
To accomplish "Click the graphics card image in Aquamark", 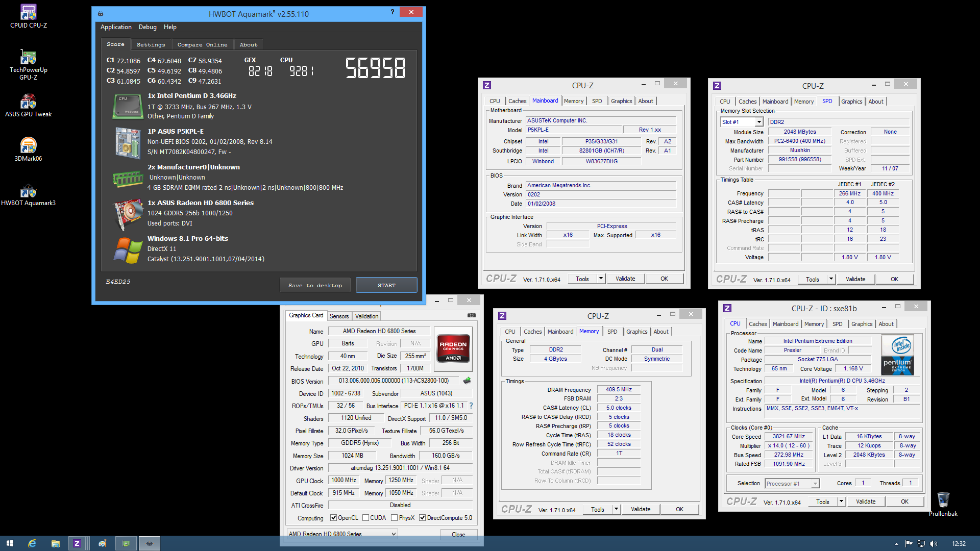I will (x=128, y=214).
